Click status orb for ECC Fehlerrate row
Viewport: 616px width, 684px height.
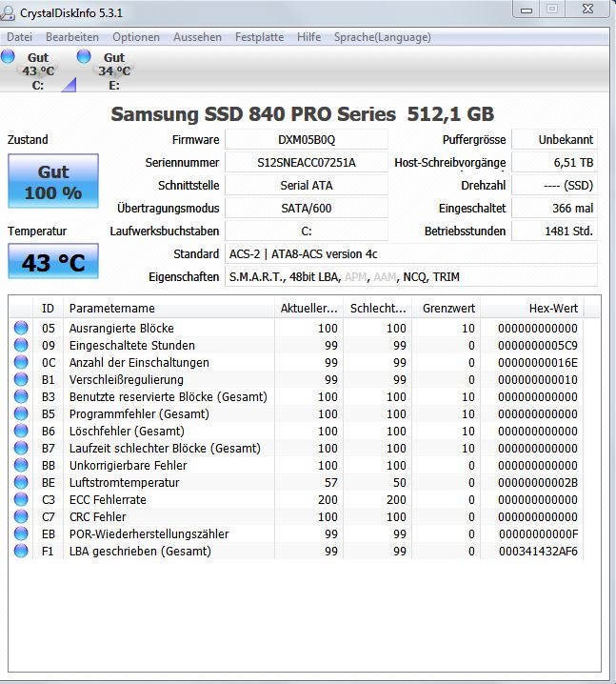(21, 499)
